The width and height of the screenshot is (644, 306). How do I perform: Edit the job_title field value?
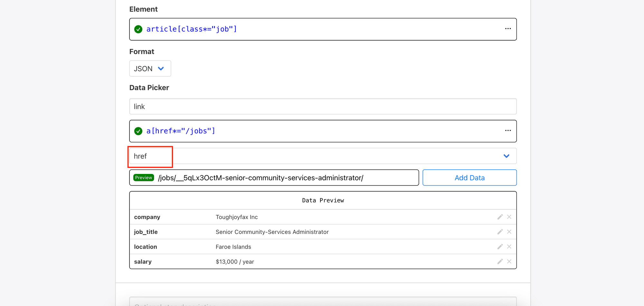point(500,232)
